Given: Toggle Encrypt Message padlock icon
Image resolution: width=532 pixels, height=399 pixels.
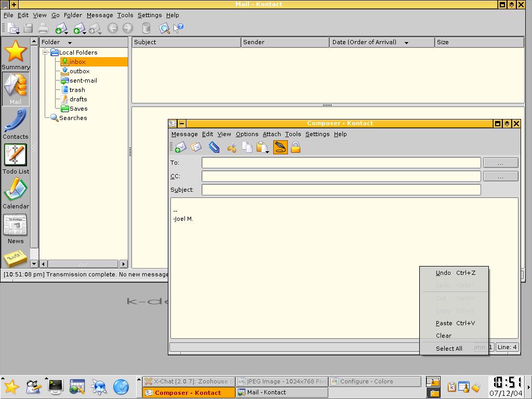Looking at the screenshot, I should [296, 147].
